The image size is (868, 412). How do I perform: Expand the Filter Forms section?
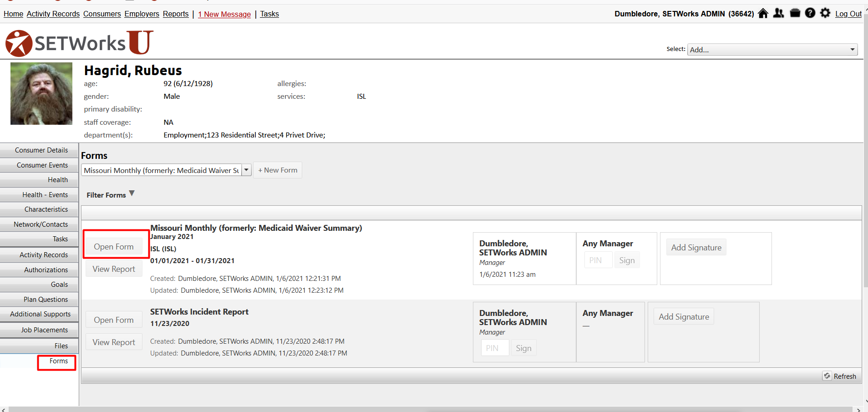tap(111, 194)
